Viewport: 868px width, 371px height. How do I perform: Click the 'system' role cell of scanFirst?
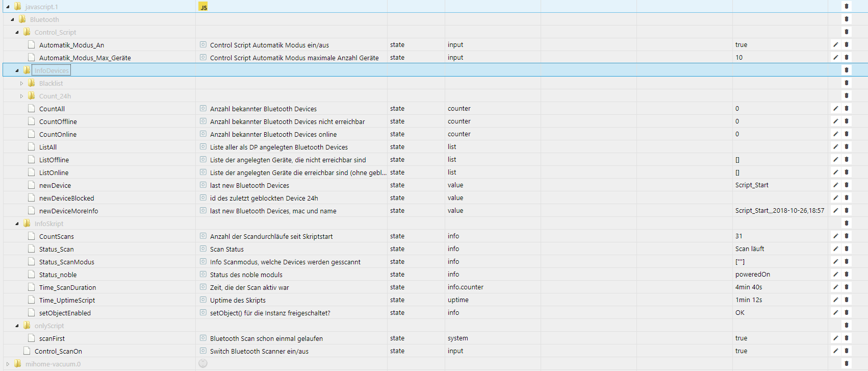pos(458,338)
